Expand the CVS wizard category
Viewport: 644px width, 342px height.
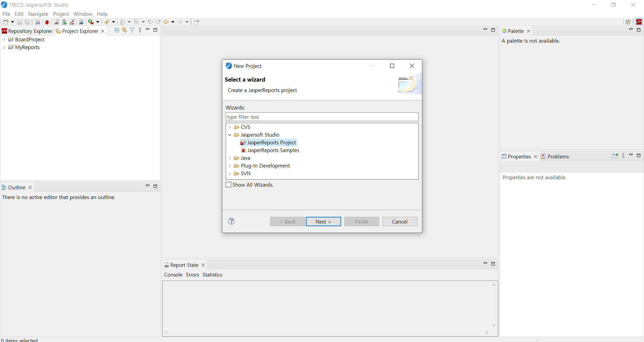tap(230, 127)
